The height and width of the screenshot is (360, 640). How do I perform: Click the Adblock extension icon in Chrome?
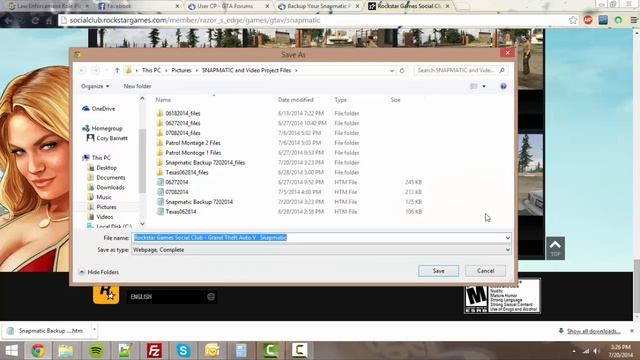588,20
